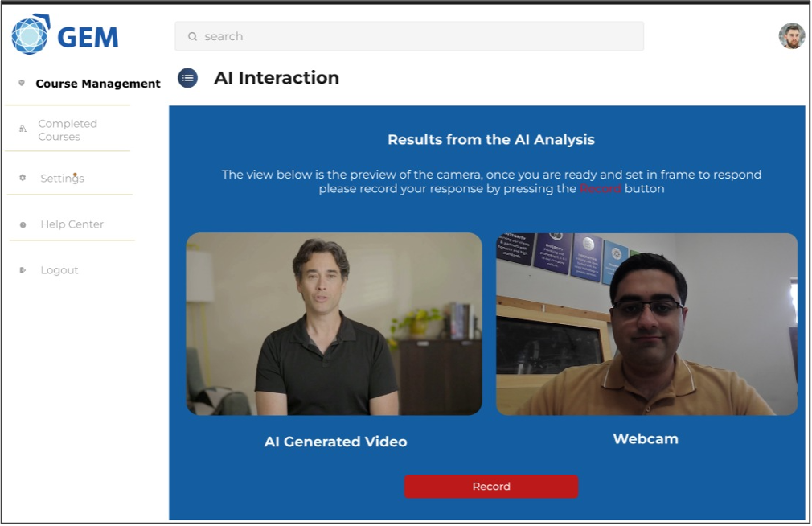Image resolution: width=812 pixels, height=526 pixels.
Task: Click the AI Generated Video preview
Action: [x=334, y=324]
